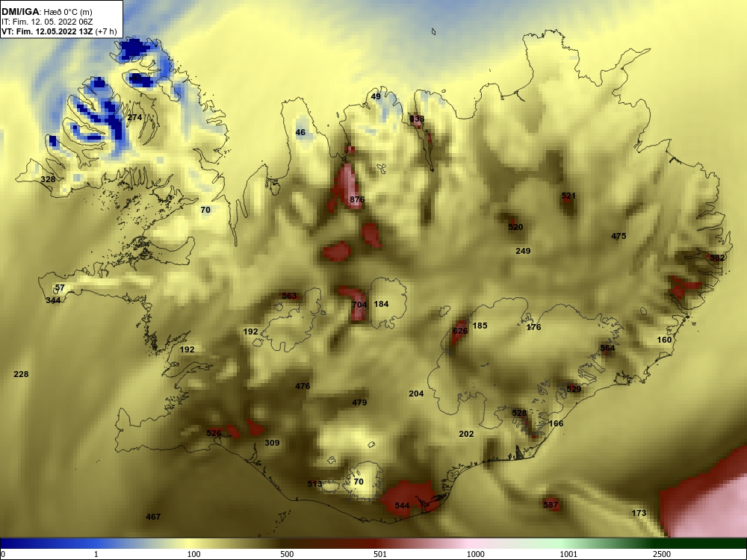Click the 563 height label
Viewport: 747px width, 560px height.
pyautogui.click(x=289, y=296)
